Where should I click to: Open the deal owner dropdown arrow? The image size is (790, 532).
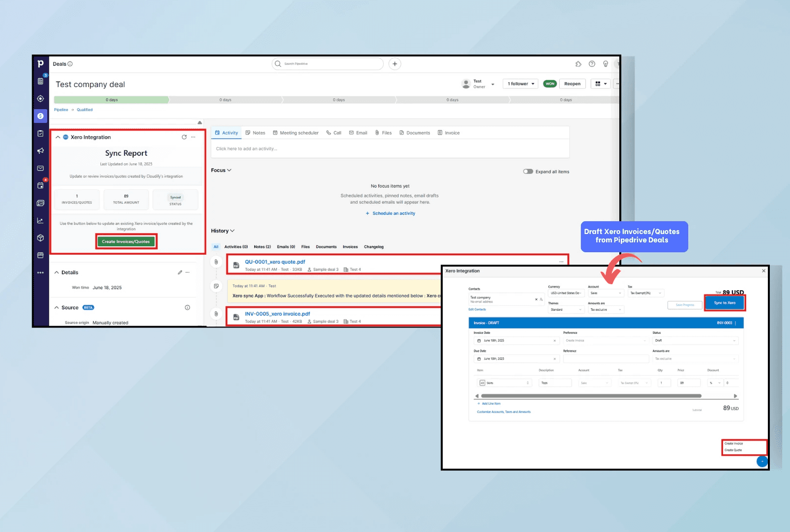click(493, 84)
